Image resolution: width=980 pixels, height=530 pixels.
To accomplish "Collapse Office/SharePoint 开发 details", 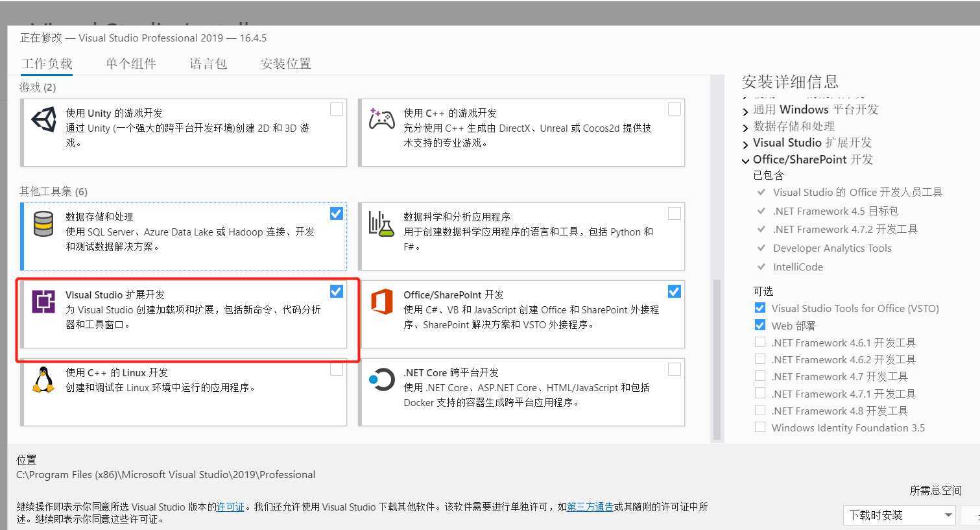I will 745,161.
